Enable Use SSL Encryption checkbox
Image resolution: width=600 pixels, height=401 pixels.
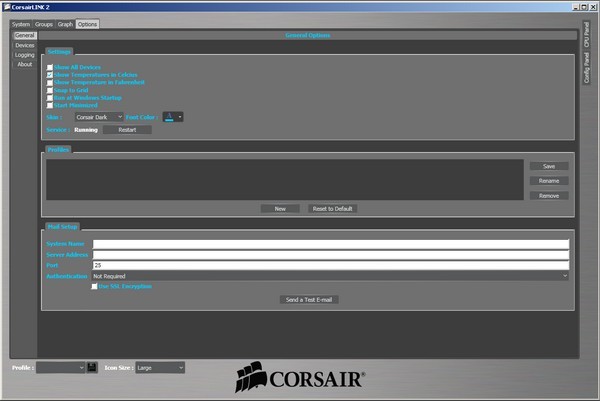click(x=94, y=286)
